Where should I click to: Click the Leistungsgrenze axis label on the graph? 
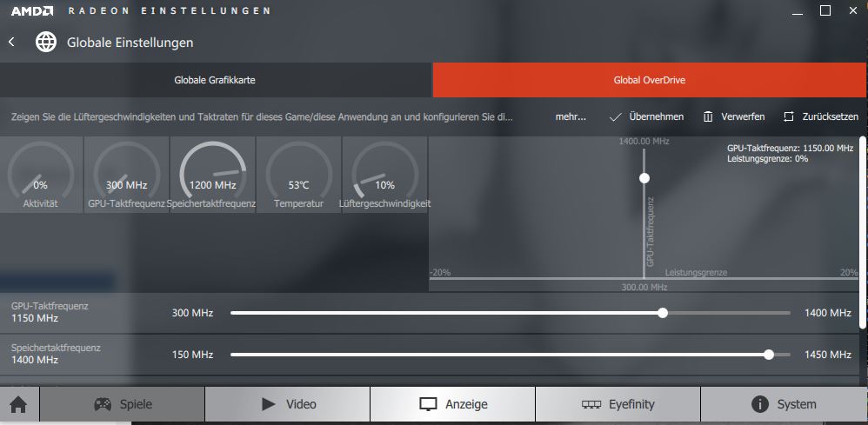coord(696,273)
